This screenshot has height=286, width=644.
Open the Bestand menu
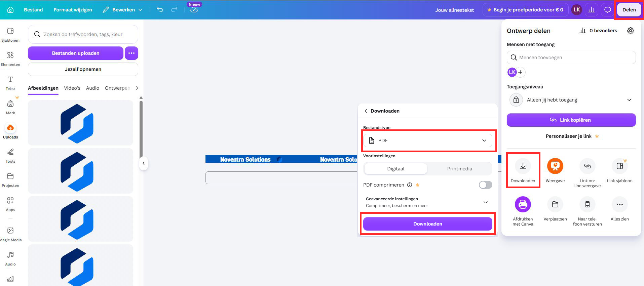click(x=33, y=10)
